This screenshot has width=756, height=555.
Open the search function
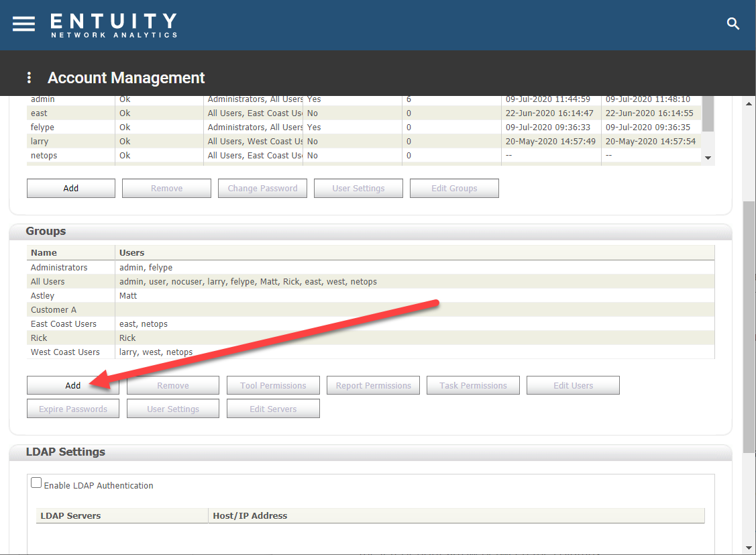pyautogui.click(x=733, y=23)
